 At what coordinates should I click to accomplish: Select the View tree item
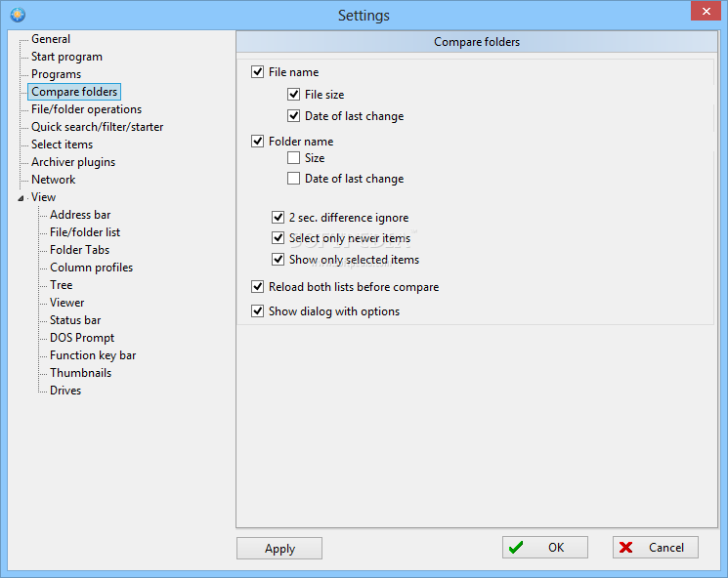(x=43, y=197)
